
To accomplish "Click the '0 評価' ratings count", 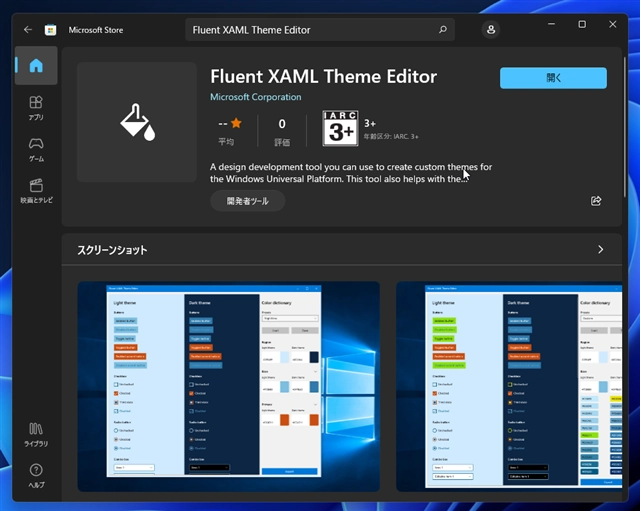I will coord(282,131).
